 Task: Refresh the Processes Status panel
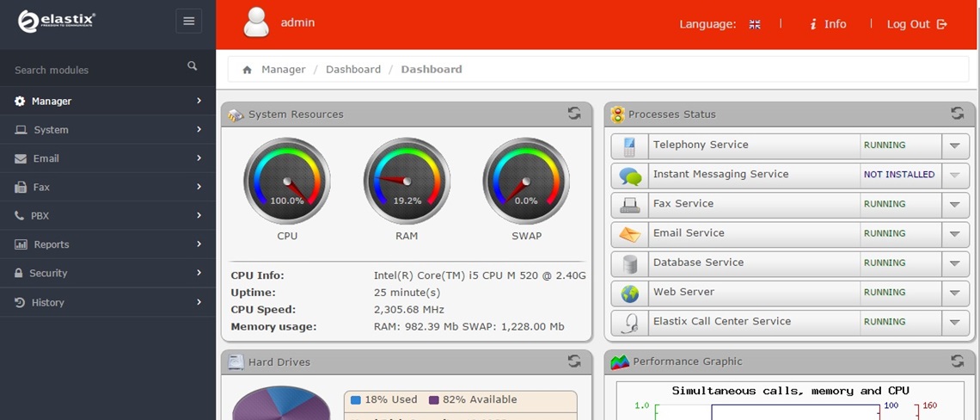[x=957, y=114]
